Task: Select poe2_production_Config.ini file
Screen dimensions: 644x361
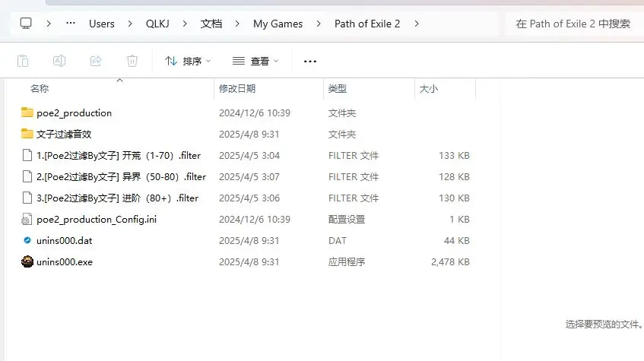Action: pos(96,220)
